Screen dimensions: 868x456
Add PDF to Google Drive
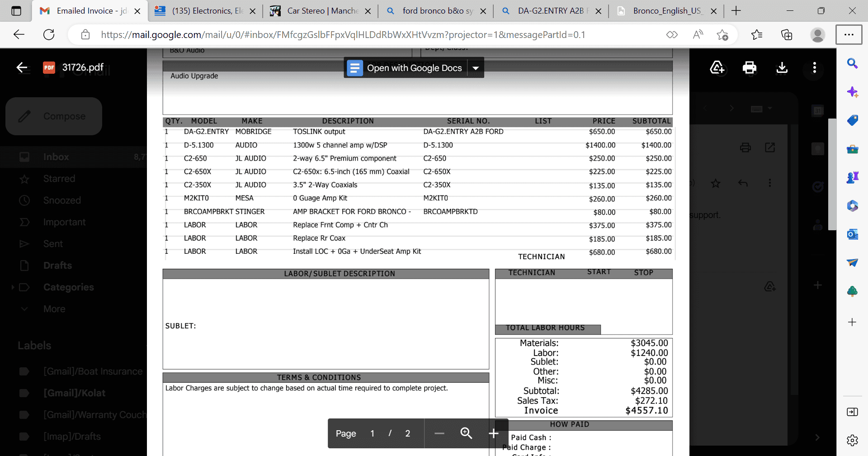click(717, 68)
